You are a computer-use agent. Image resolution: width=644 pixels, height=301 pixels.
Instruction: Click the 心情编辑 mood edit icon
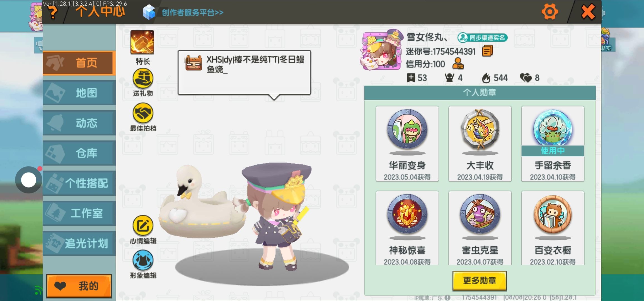pyautogui.click(x=143, y=225)
